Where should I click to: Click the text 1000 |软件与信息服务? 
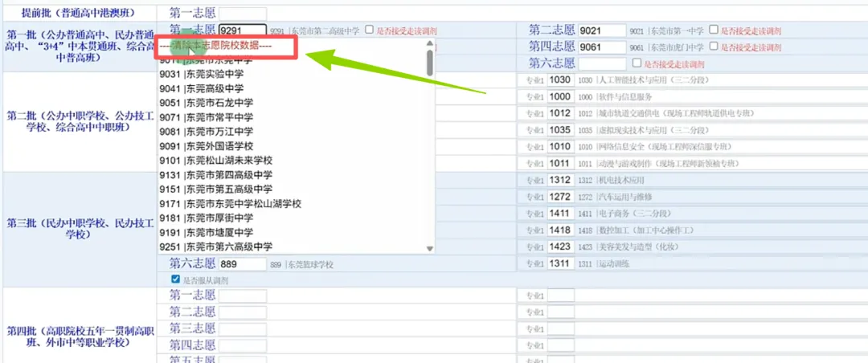click(x=615, y=97)
